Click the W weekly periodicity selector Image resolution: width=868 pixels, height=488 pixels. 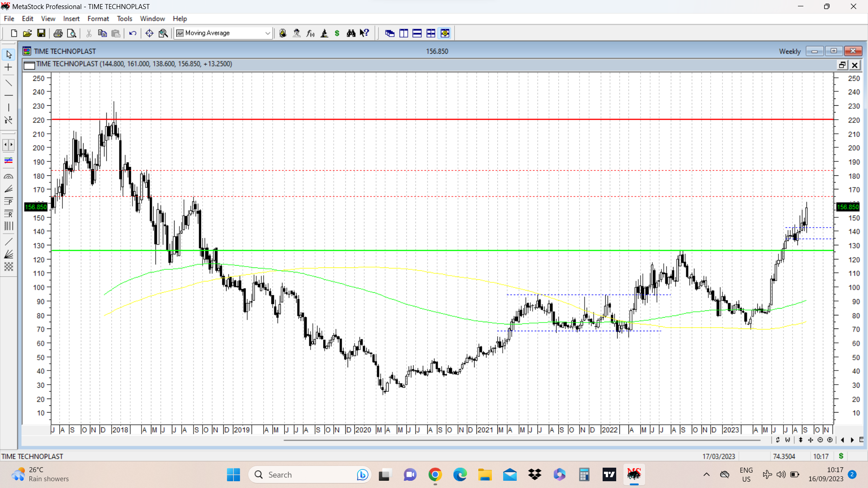[788, 440]
